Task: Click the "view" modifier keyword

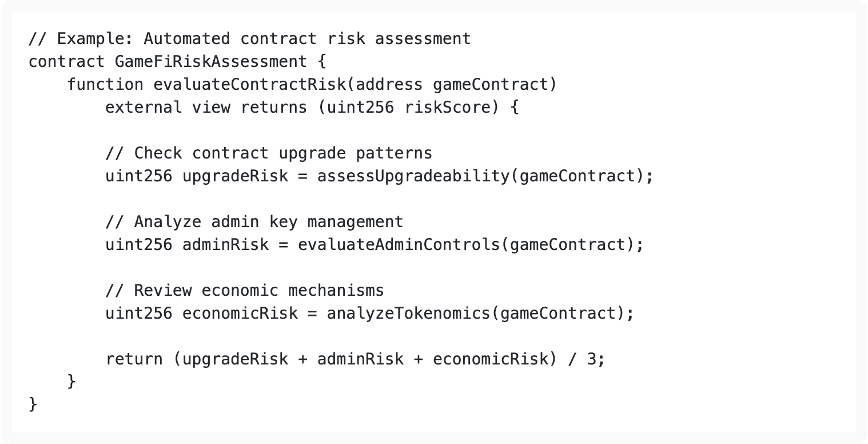Action: tap(211, 107)
